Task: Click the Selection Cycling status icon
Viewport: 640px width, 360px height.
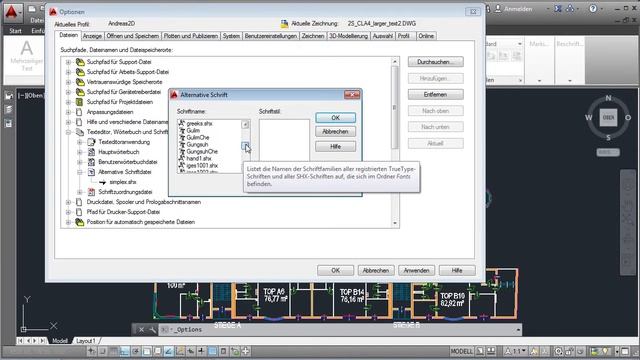Action: 234,351
